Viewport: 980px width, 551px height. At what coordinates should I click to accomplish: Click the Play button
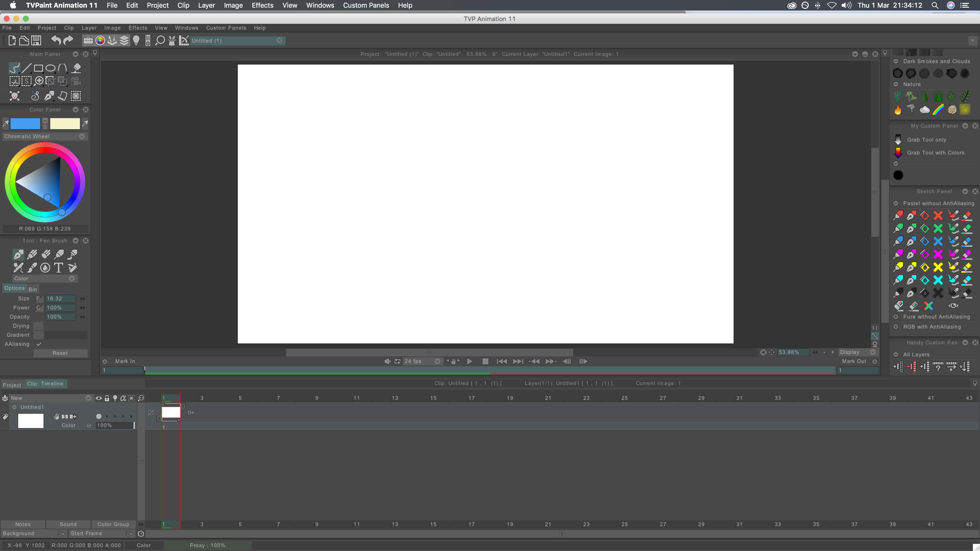coord(469,361)
